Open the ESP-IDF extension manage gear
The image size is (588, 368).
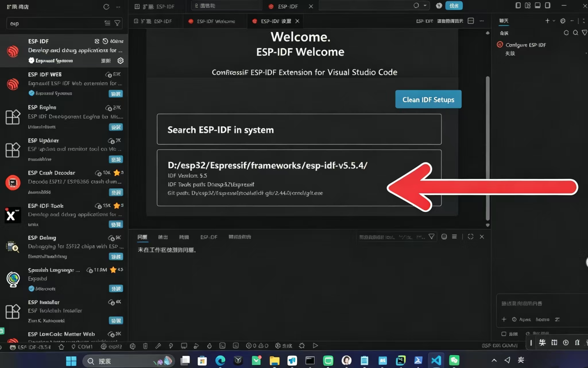(x=120, y=61)
